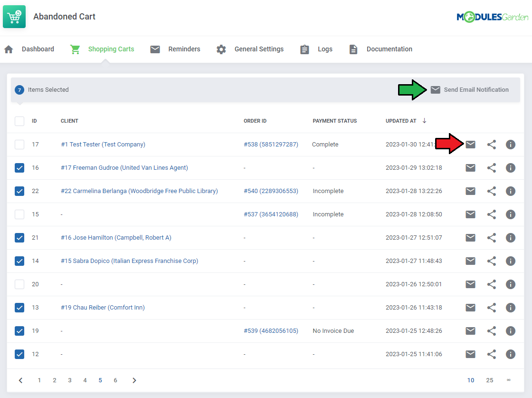Show 25 items per page
This screenshot has width=532, height=398.
point(490,380)
